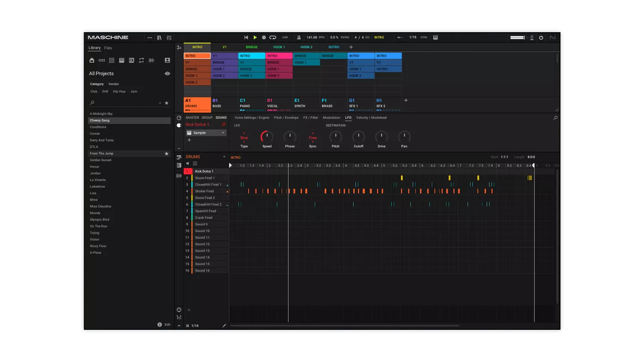Toggle loop playback in transport

point(273,38)
